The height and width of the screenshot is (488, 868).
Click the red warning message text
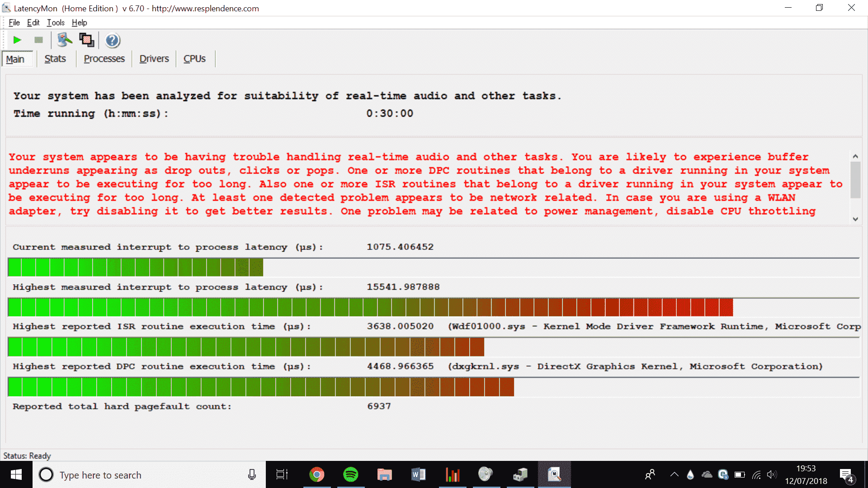click(426, 184)
